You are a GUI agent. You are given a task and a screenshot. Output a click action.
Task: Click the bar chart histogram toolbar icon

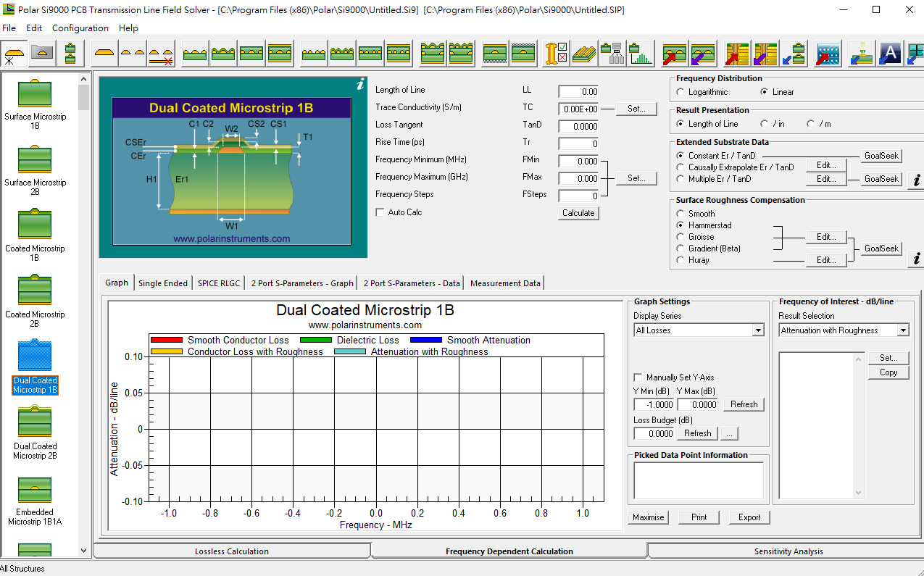pos(641,54)
